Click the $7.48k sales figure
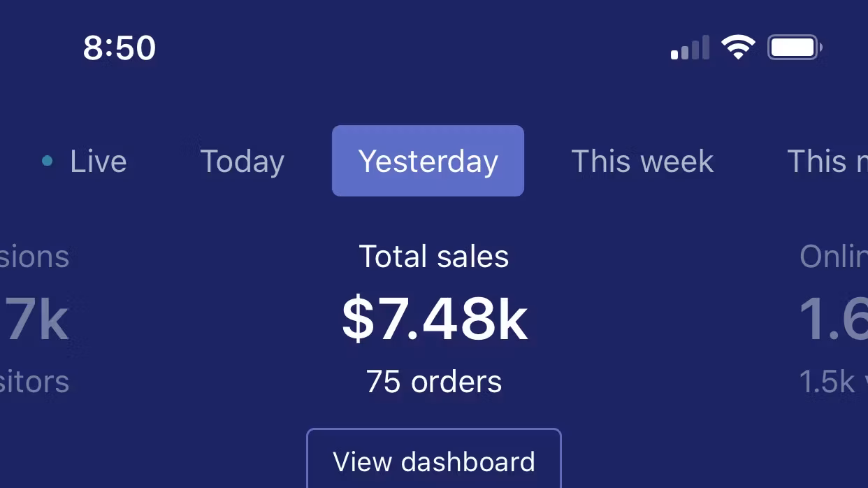Viewport: 868px width, 488px height. 434,320
